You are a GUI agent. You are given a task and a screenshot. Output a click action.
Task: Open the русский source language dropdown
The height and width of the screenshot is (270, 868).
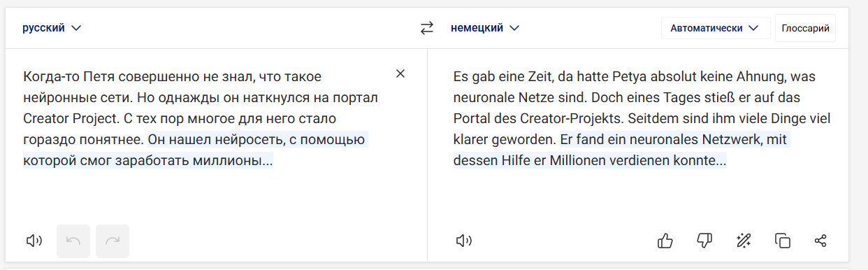tap(52, 28)
